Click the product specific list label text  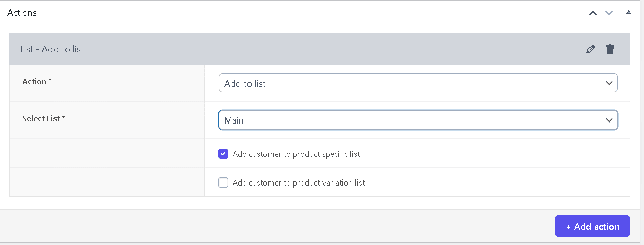(x=296, y=154)
